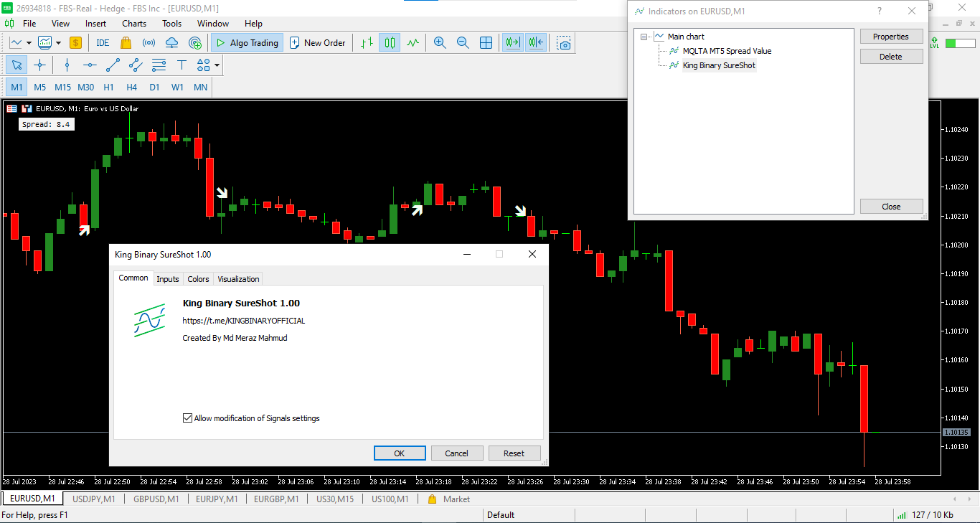Toggle chart auto scroll to latest bar
Image resolution: width=980 pixels, height=523 pixels.
(x=512, y=42)
